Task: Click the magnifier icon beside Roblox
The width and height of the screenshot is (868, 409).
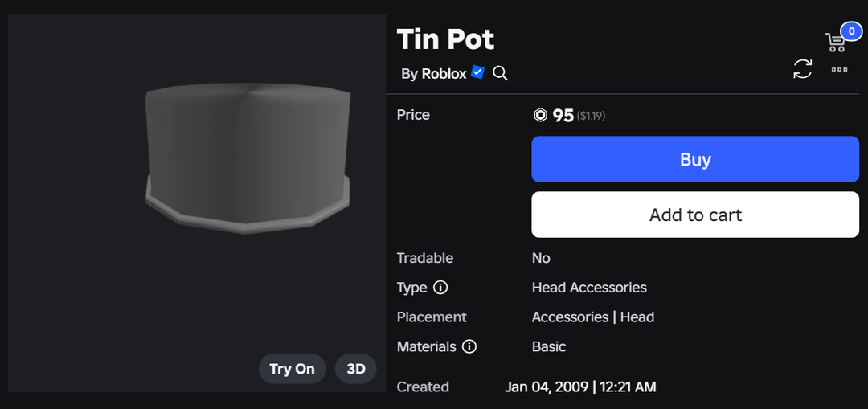Action: coord(500,73)
